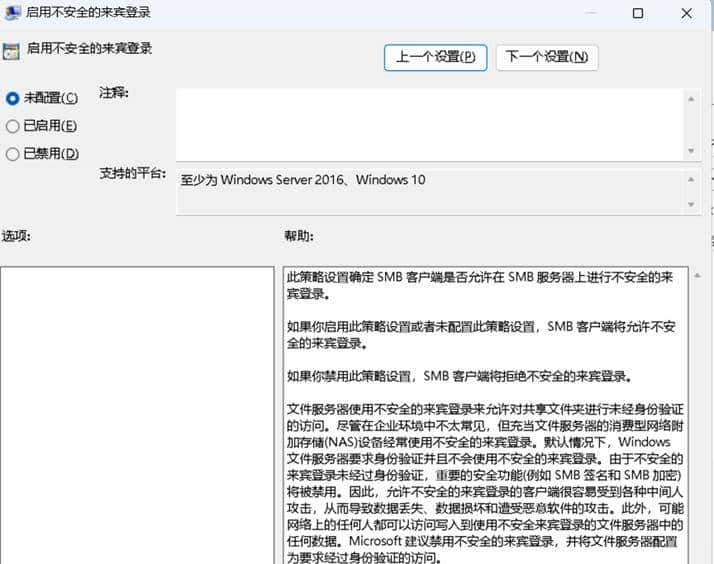Click the help paragraph starting 此策略设置确定 SMB
This screenshot has height=564, width=714.
[x=480, y=285]
